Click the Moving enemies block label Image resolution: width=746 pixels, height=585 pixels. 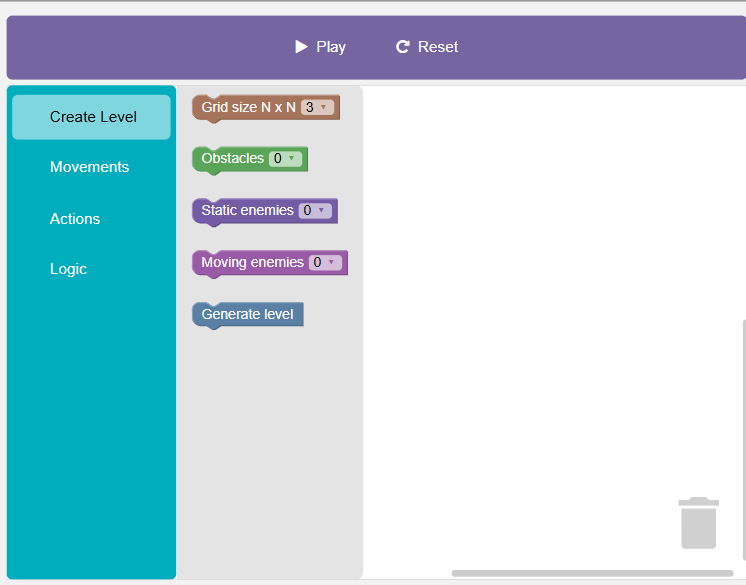[252, 262]
